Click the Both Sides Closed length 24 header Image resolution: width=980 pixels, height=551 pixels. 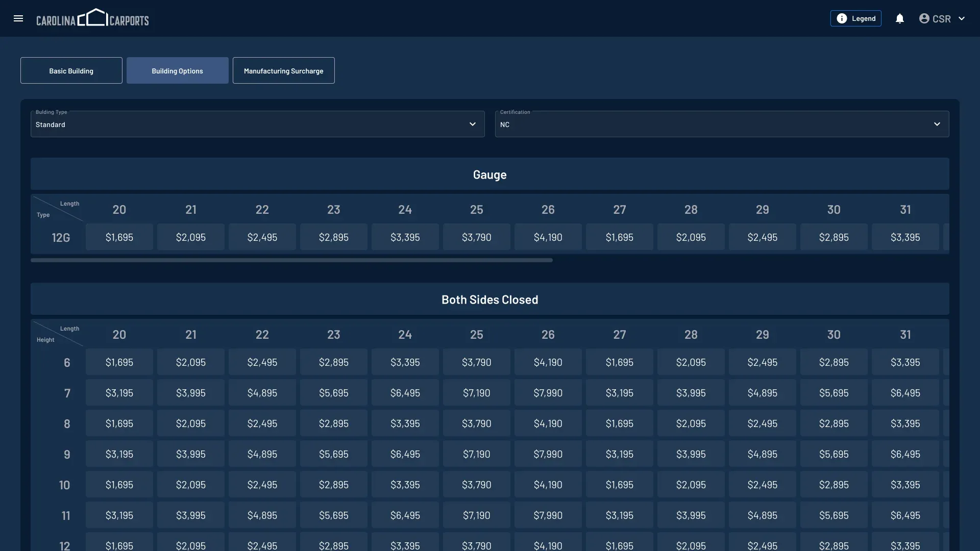[x=405, y=334]
